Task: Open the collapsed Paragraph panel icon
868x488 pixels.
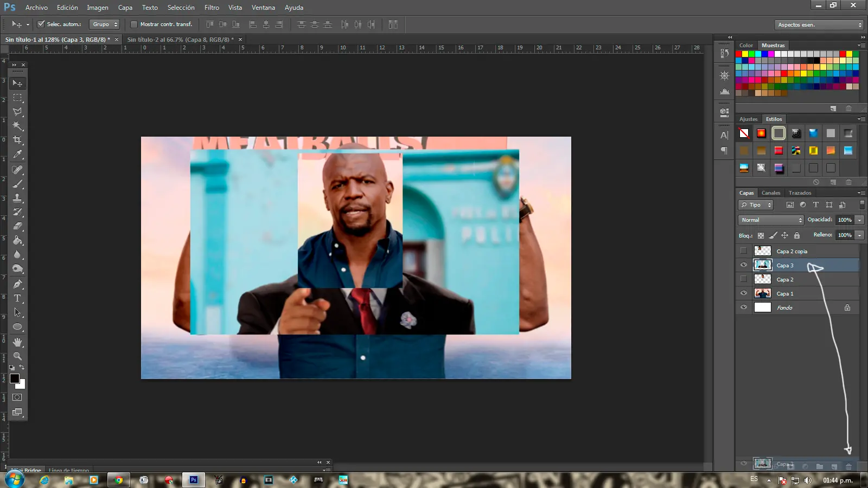Action: [724, 151]
